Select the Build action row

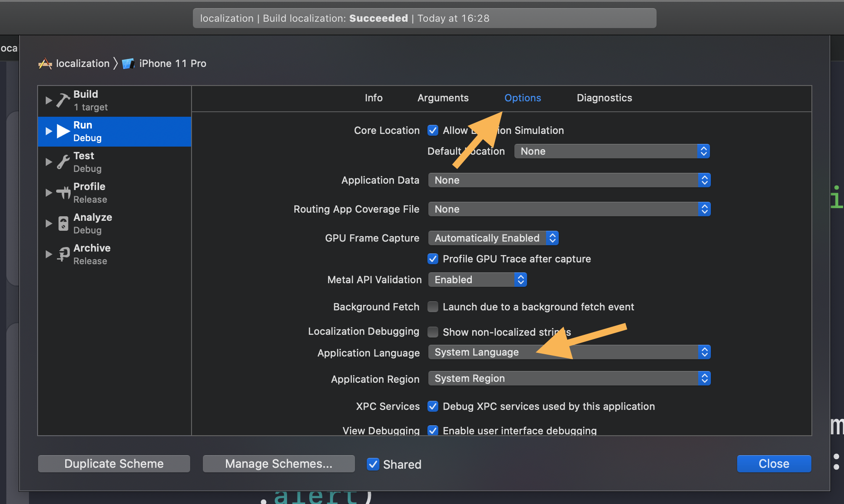pyautogui.click(x=115, y=100)
